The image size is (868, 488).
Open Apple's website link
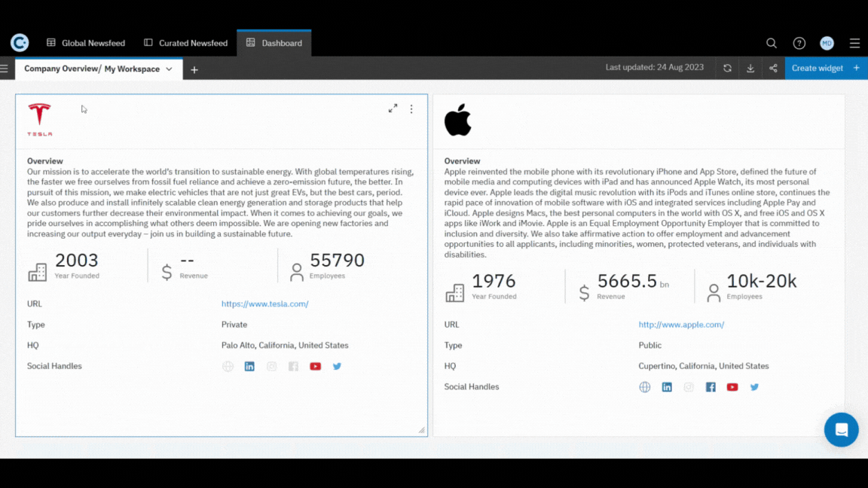681,325
